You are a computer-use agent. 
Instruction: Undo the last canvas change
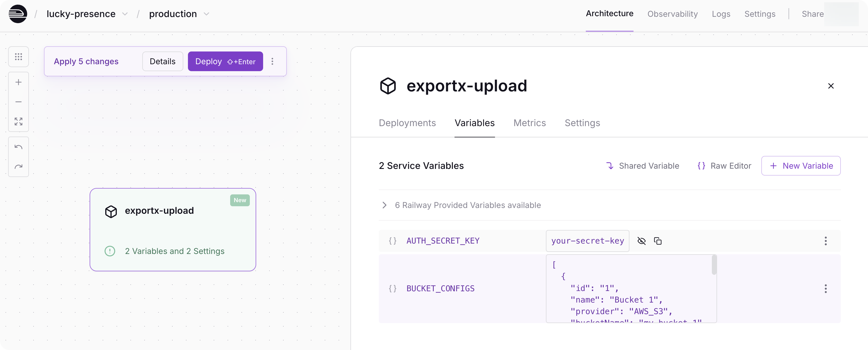point(19,147)
